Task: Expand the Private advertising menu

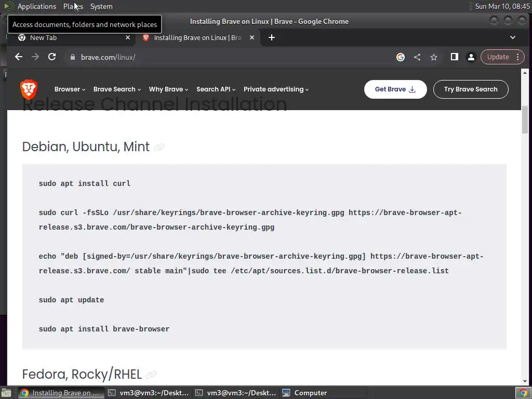Action: pos(276,89)
